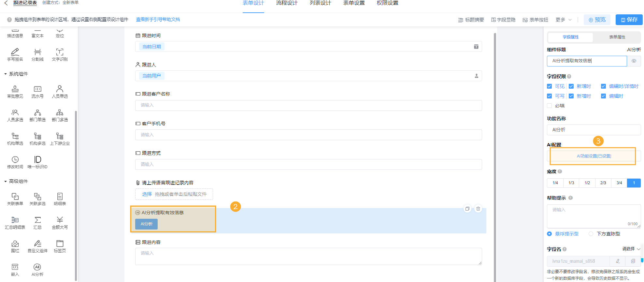Select the 分割线 component icon

tap(37, 54)
